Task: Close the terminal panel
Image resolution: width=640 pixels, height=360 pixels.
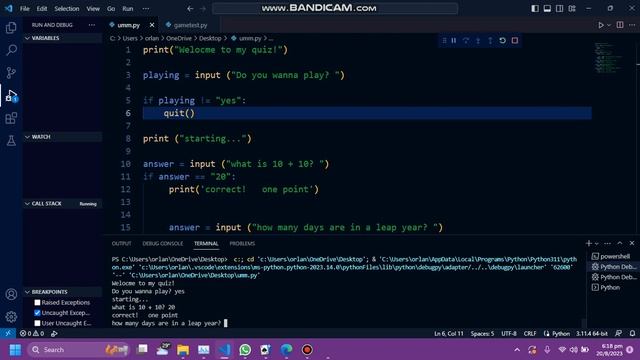Action: point(632,243)
